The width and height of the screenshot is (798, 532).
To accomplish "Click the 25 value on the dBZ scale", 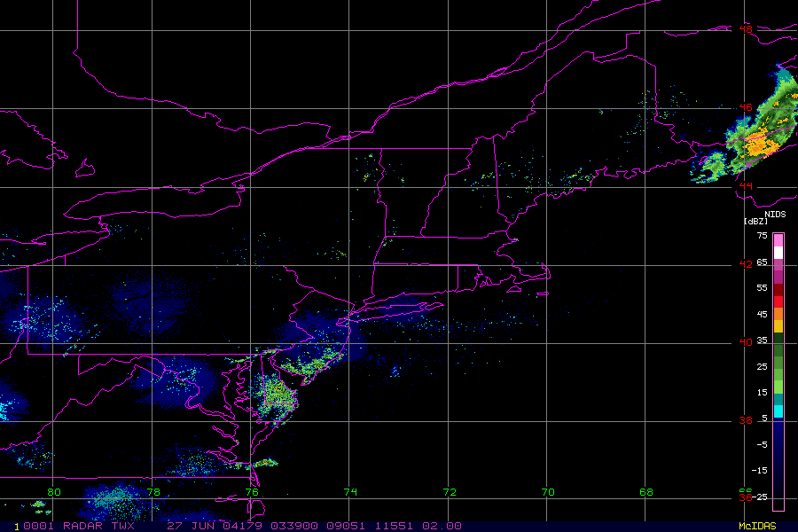I will (762, 366).
